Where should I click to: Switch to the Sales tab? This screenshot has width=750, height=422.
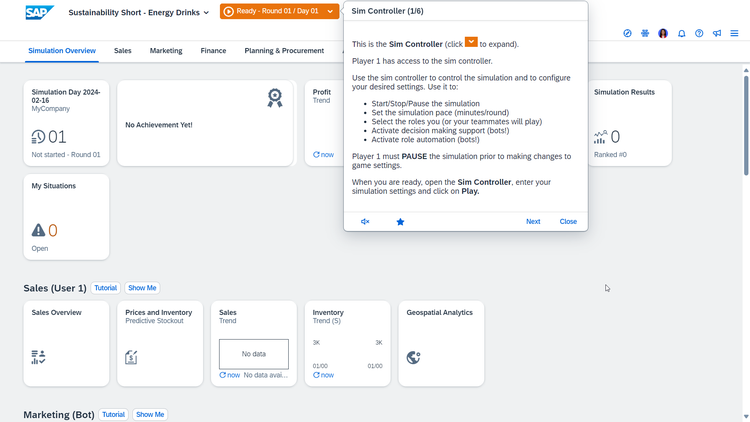pyautogui.click(x=122, y=51)
